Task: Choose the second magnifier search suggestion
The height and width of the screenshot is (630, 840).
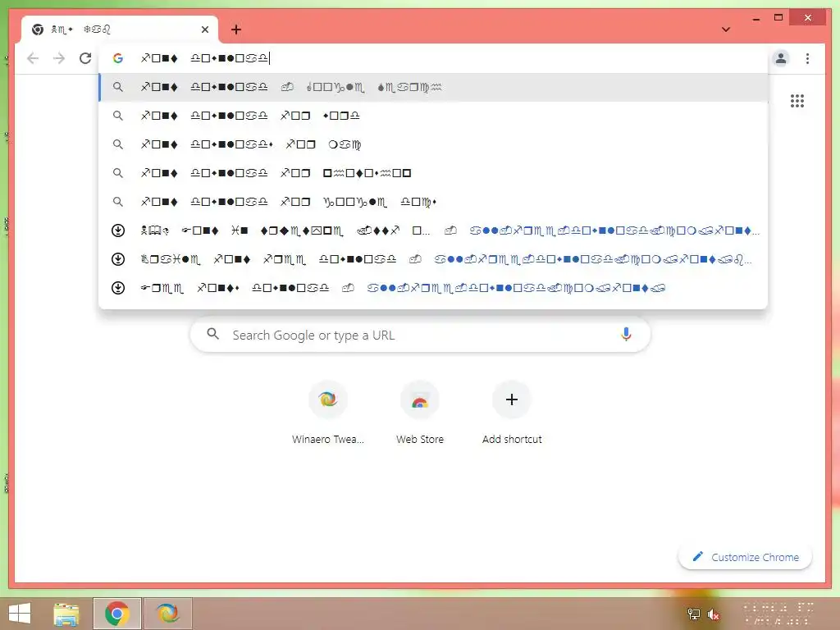Action: pos(433,116)
